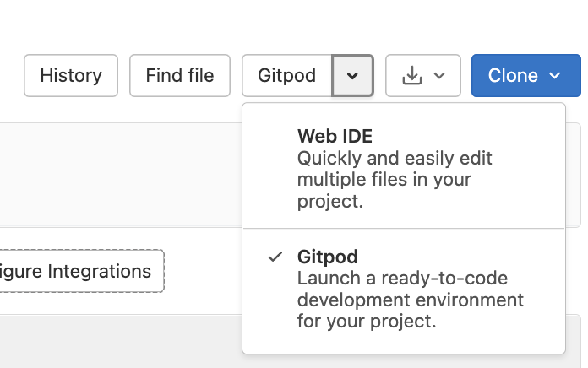The height and width of the screenshot is (368, 588).
Task: Click the empty panel left of dropdown menu
Action: (x=118, y=173)
